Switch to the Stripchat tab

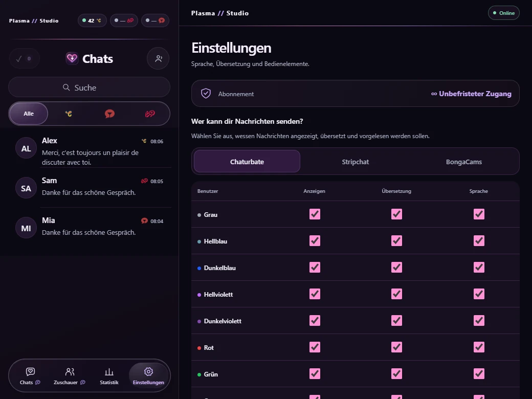coord(355,162)
